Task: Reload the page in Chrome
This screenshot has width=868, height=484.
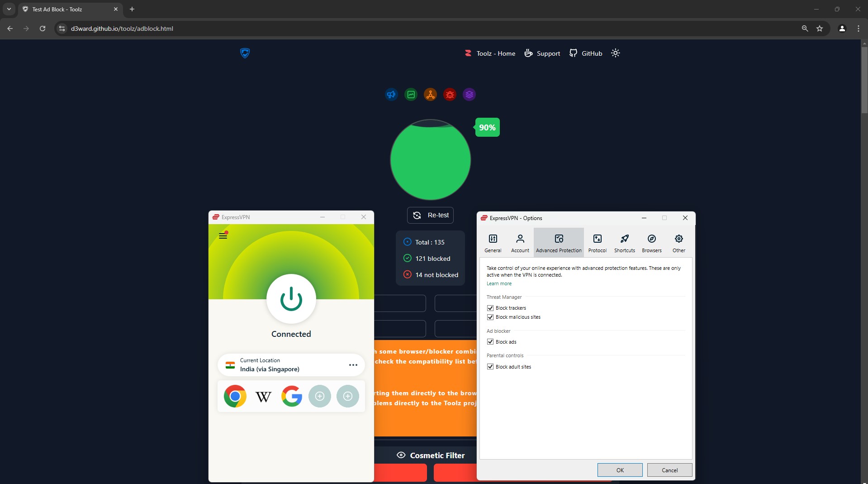Action: pos(43,29)
